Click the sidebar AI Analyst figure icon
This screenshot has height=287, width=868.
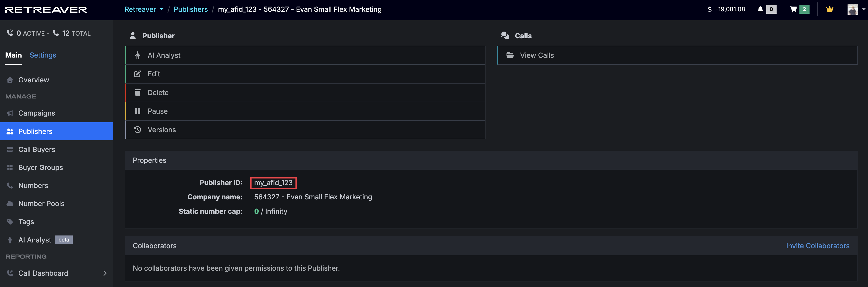point(10,240)
